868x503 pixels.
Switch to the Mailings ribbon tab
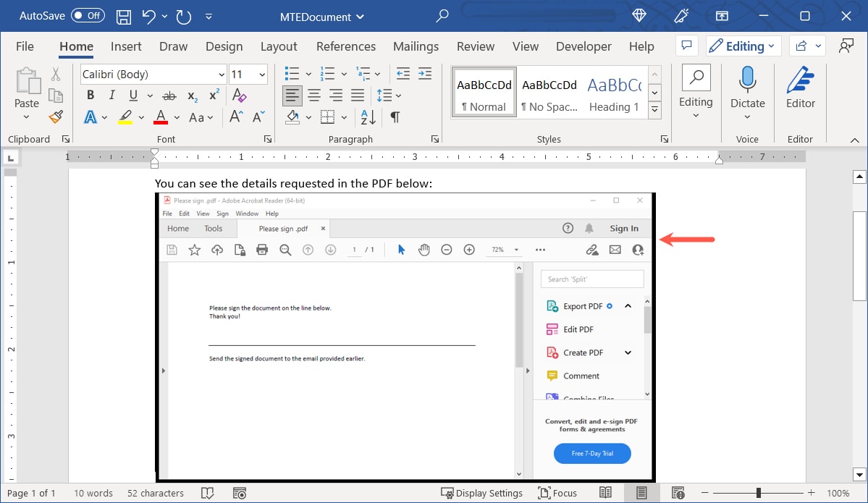tap(416, 46)
